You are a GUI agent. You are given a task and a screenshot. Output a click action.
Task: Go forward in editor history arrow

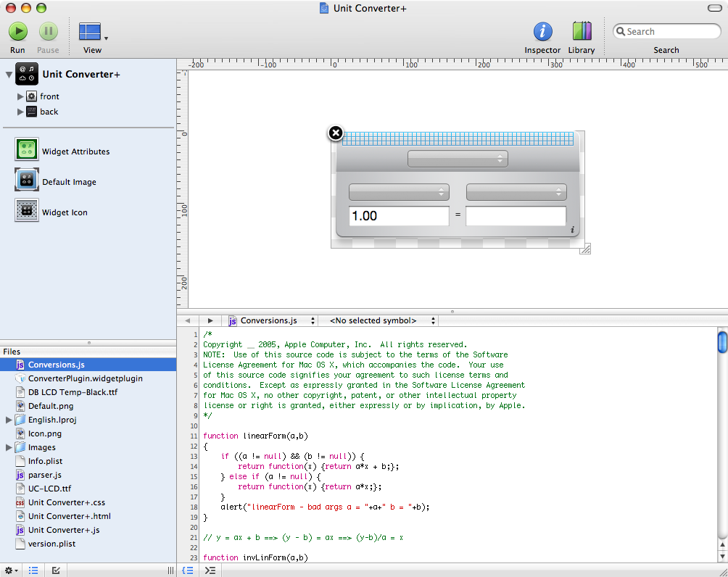(210, 321)
